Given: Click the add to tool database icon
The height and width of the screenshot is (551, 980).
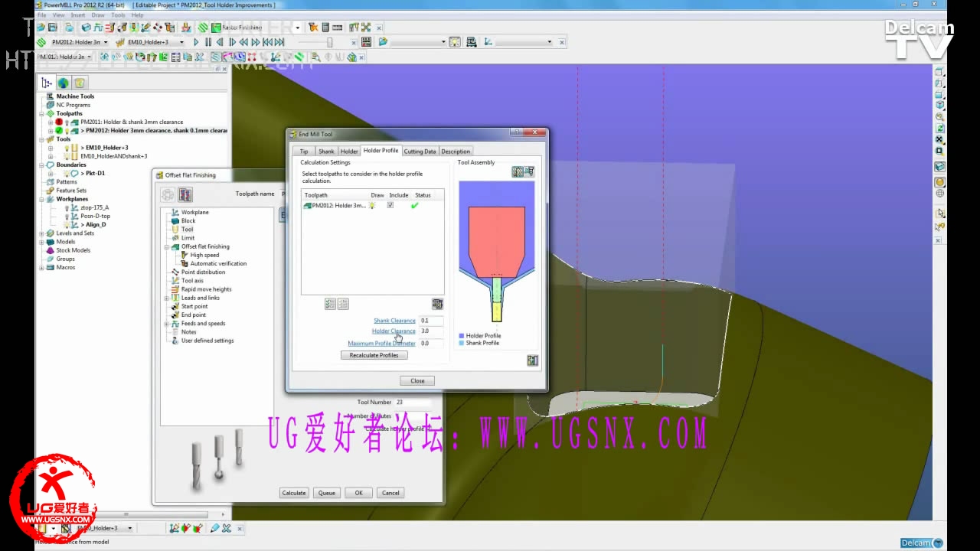Looking at the screenshot, I should pos(532,360).
